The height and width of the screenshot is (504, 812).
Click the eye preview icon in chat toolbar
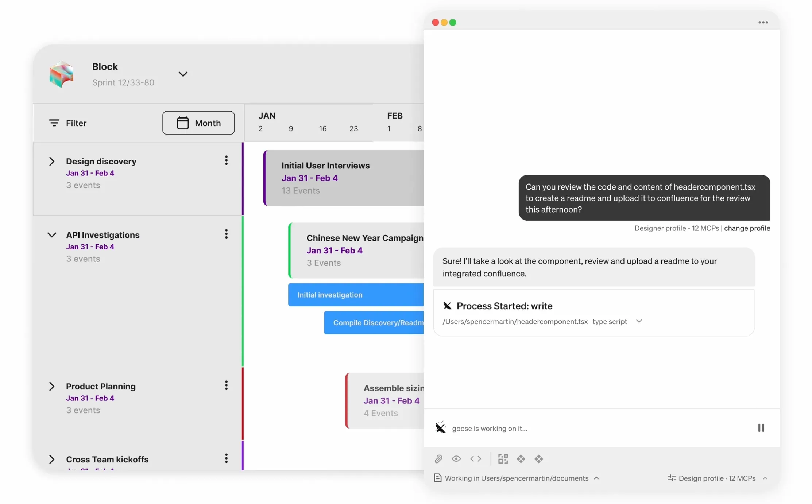(456, 459)
